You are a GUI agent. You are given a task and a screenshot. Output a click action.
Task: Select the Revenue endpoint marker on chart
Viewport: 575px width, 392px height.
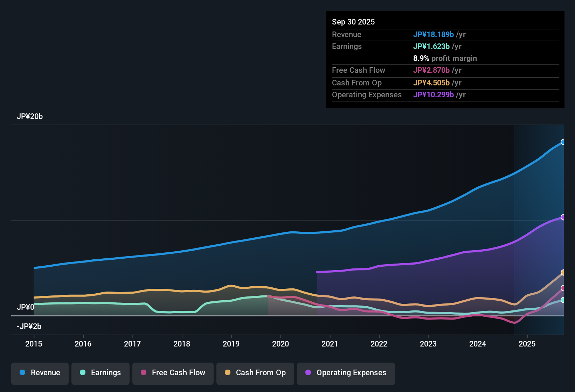563,142
